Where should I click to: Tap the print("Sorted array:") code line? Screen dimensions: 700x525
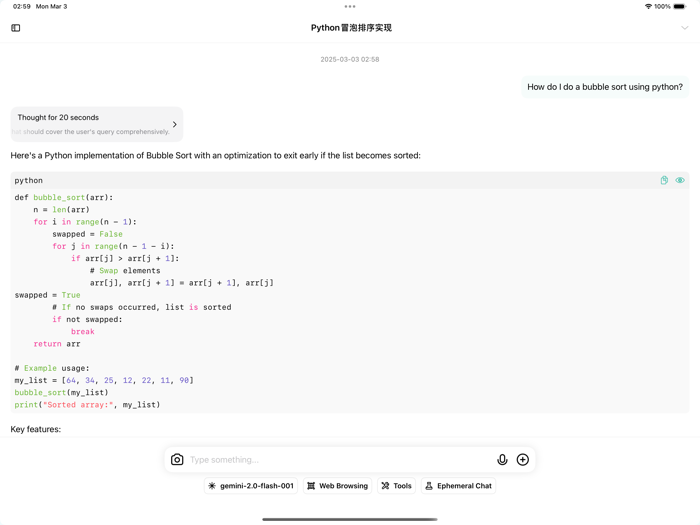pyautogui.click(x=87, y=405)
